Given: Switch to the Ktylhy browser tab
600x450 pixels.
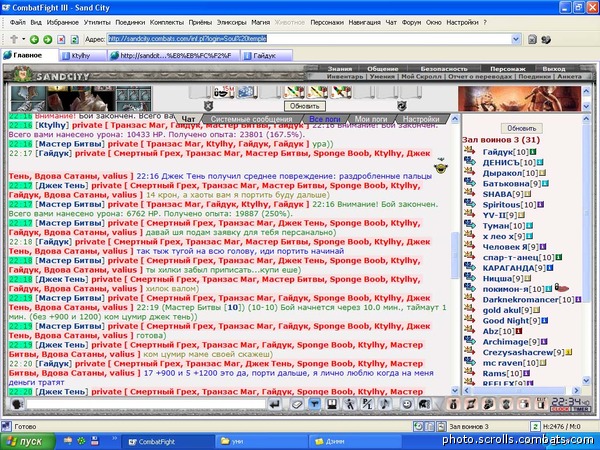Looking at the screenshot, I should [x=82, y=55].
